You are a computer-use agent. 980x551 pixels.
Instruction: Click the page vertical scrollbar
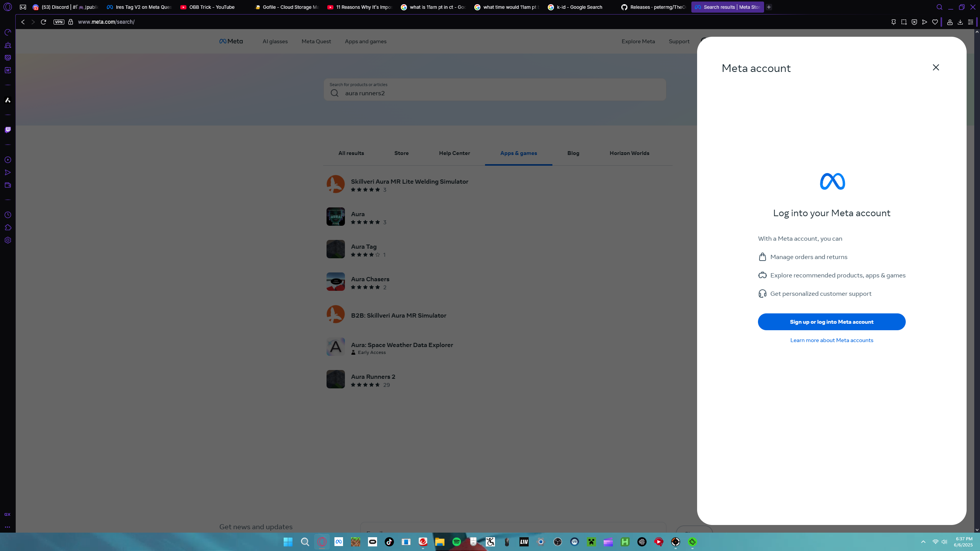click(x=977, y=281)
